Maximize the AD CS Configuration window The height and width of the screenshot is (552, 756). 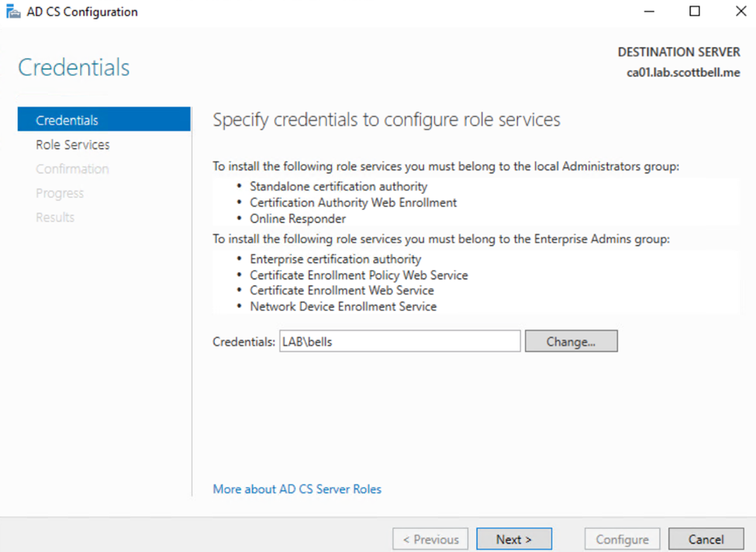695,12
